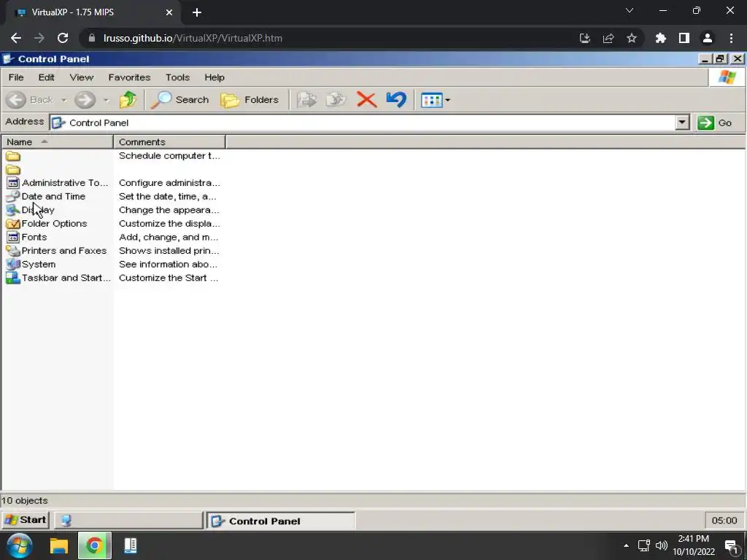Image resolution: width=747 pixels, height=560 pixels.
Task: Toggle the Folders pane
Action: pos(249,100)
